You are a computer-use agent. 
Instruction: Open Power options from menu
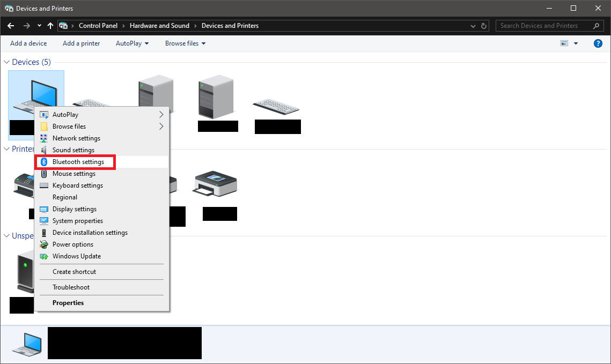[102, 244]
